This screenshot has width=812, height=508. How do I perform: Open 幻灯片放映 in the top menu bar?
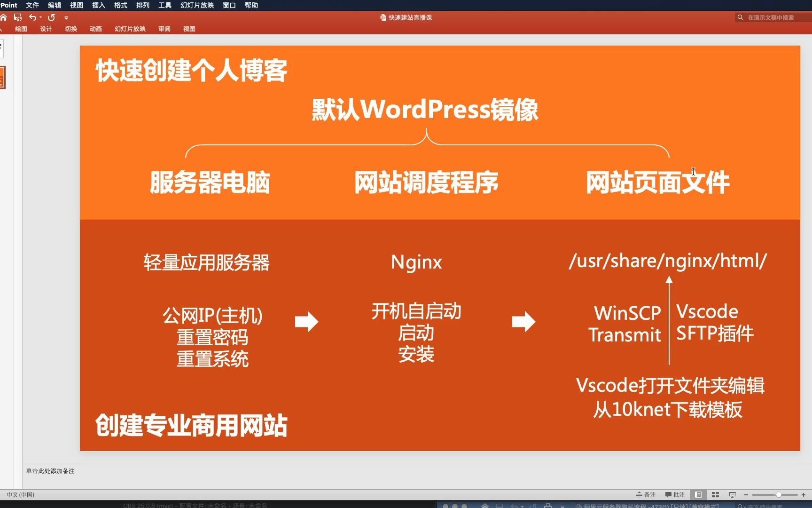tap(197, 5)
